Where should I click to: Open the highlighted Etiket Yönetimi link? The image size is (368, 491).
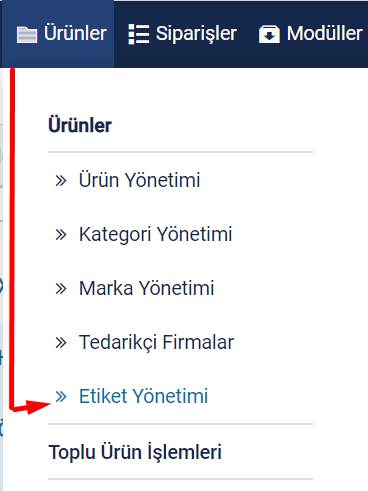click(143, 396)
